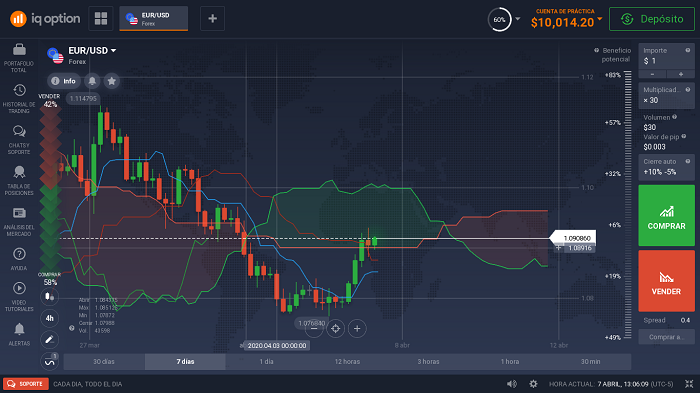The image size is (700, 393).
Task: Select the 12 horas timeframe
Action: (347, 362)
